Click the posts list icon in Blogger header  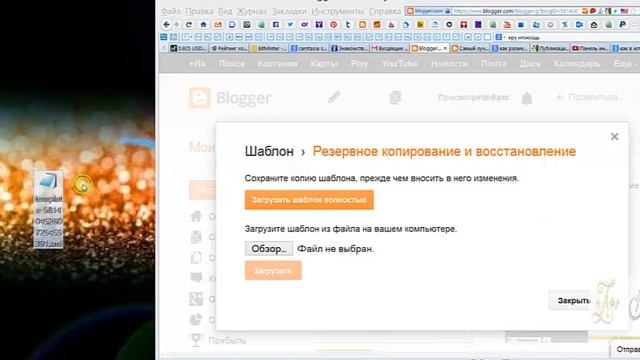[395, 98]
